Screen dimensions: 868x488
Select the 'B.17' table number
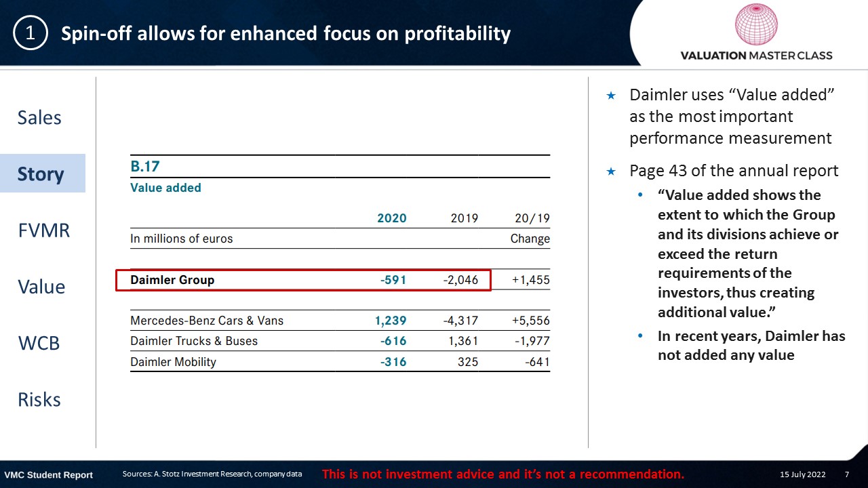point(144,167)
